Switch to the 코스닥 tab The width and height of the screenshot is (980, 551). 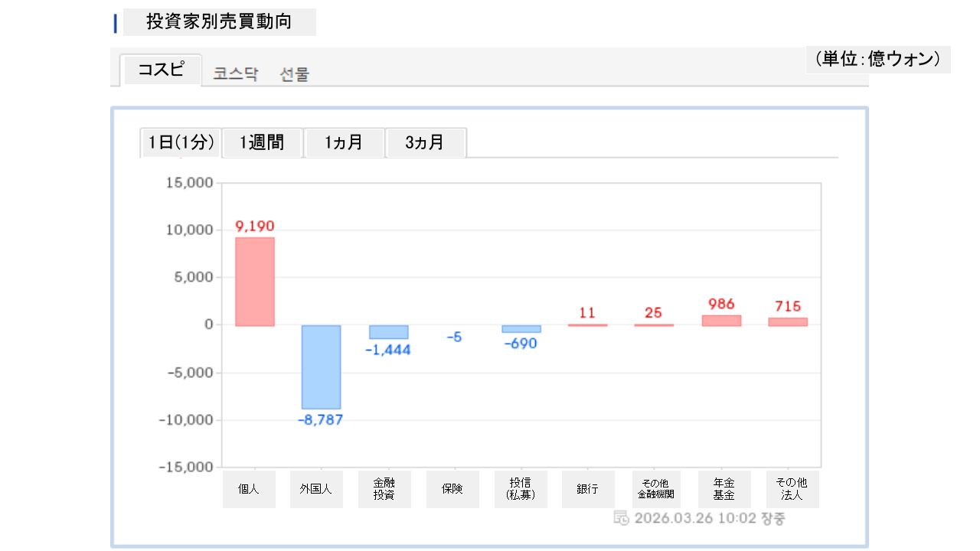[236, 74]
